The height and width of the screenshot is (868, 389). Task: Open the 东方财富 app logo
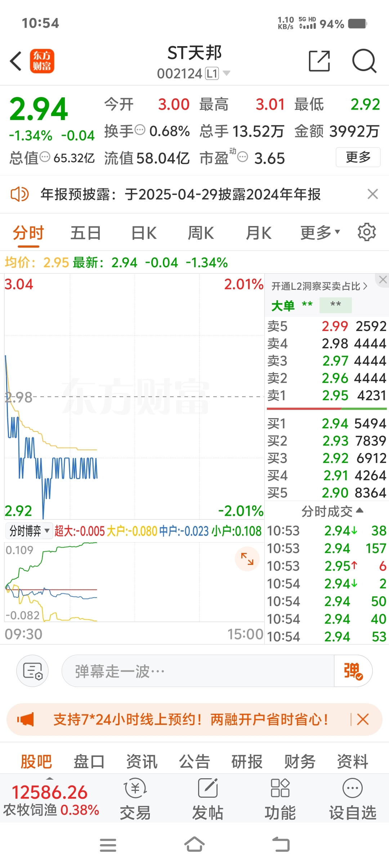(x=42, y=61)
